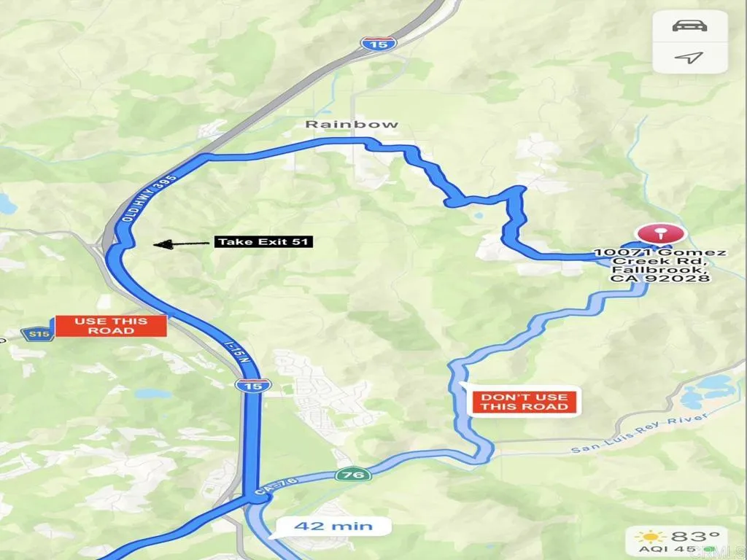Click the S15 county road shield
This screenshot has height=560, width=747.
tap(37, 334)
